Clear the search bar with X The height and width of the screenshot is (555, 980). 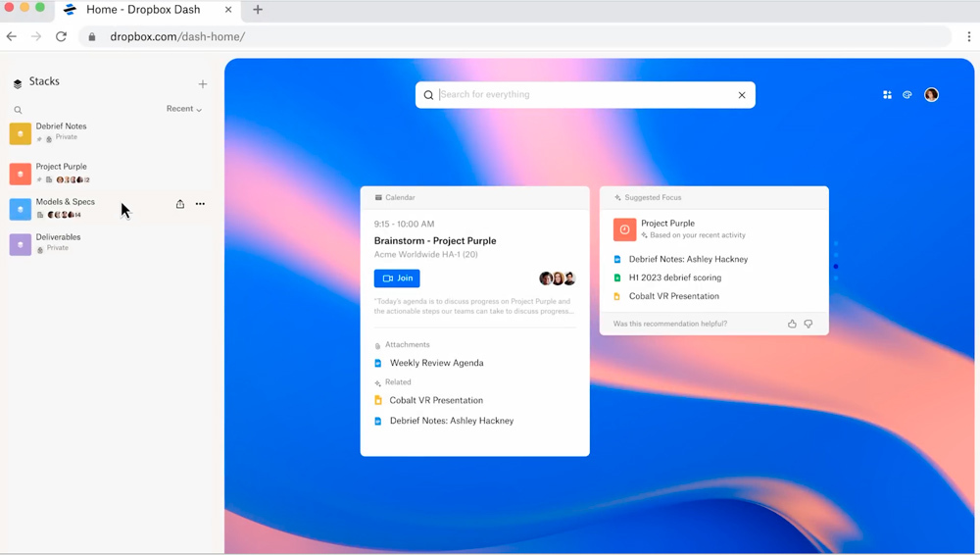(742, 95)
